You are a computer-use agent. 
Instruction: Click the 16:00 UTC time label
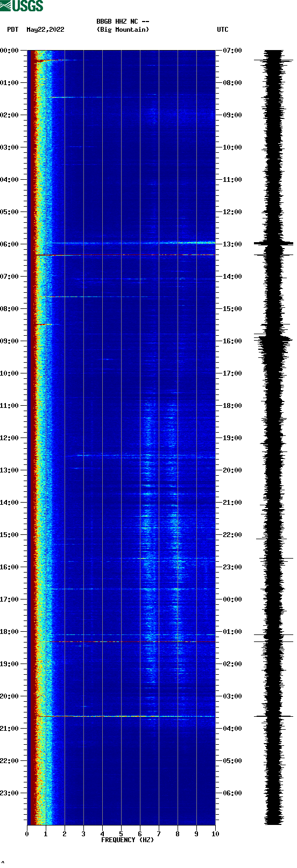click(232, 341)
